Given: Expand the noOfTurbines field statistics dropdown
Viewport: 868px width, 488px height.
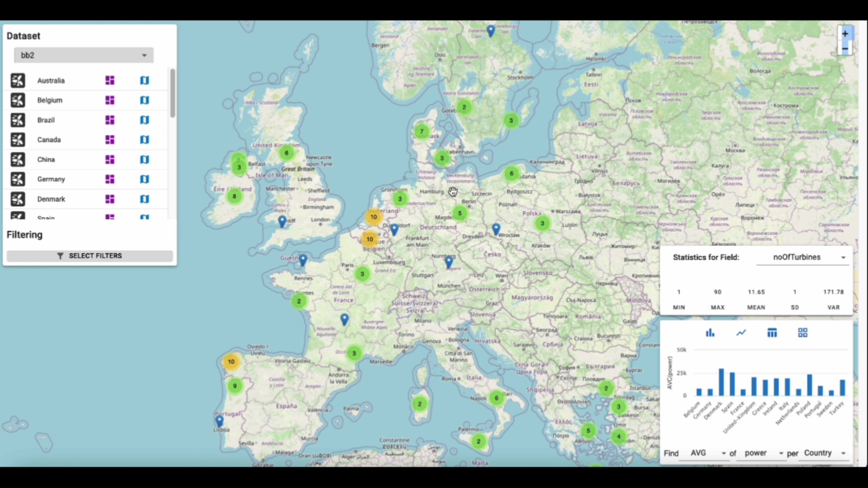Looking at the screenshot, I should tap(844, 257).
